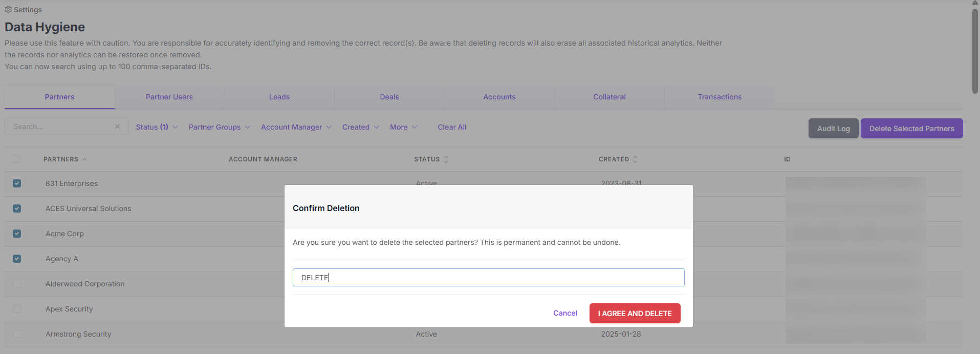Open the Transactions tab
Screen dimensions: 980x354
tap(720, 97)
